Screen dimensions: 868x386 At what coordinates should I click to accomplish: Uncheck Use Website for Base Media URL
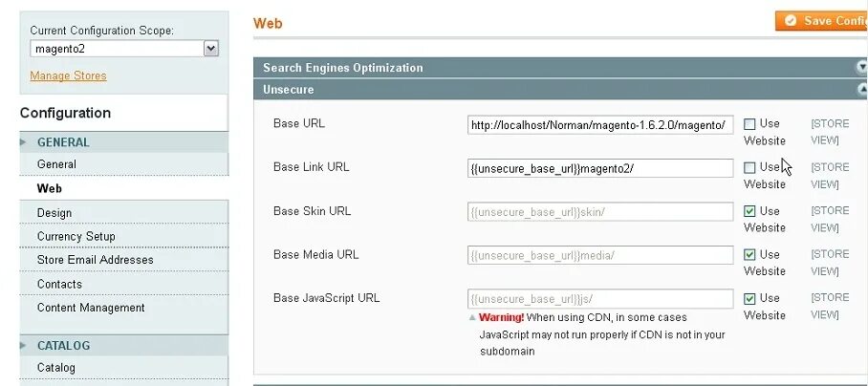click(x=749, y=255)
